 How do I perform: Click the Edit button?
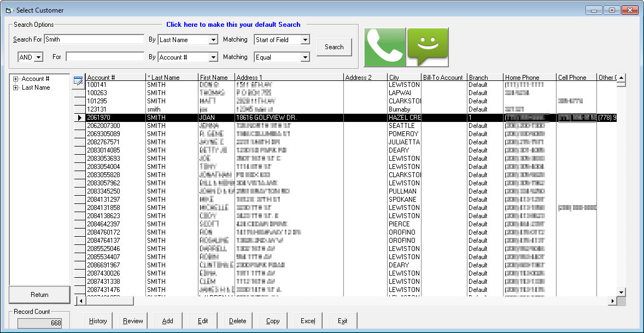pos(202,321)
